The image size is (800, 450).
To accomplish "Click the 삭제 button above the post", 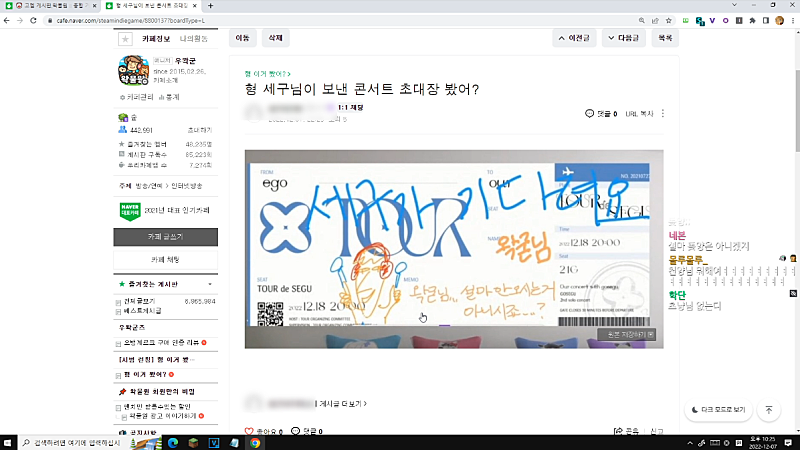I will [x=276, y=38].
